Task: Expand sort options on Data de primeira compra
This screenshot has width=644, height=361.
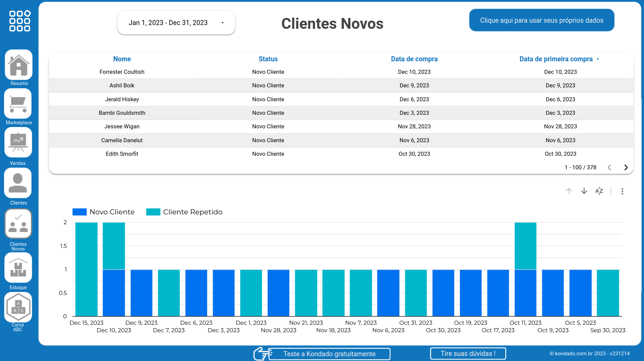Action: pyautogui.click(x=598, y=59)
